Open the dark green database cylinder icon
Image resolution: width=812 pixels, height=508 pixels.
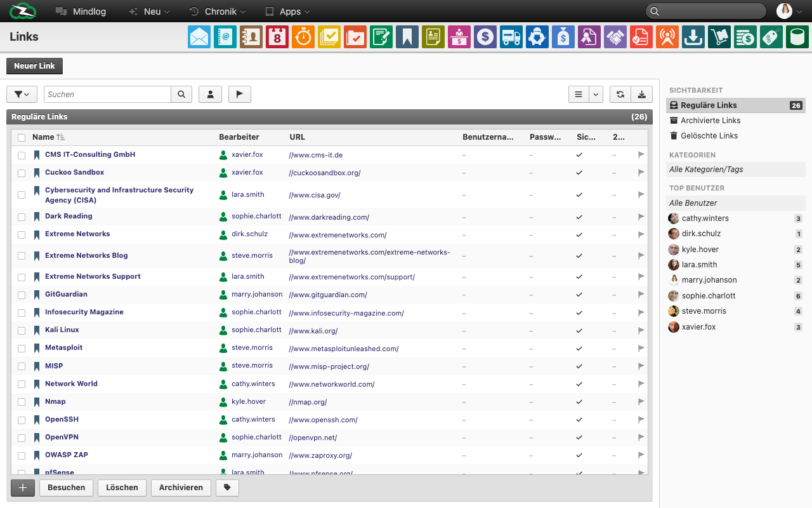tap(797, 37)
